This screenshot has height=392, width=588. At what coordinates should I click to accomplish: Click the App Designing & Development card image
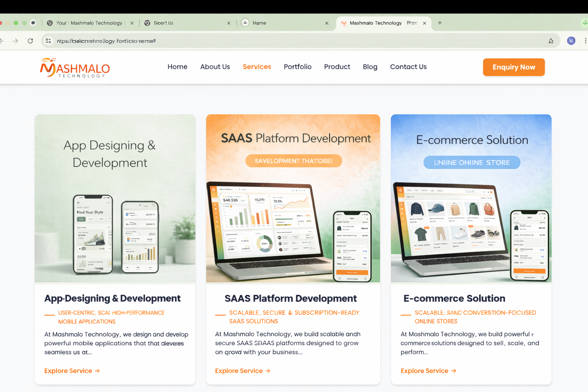[x=115, y=198]
